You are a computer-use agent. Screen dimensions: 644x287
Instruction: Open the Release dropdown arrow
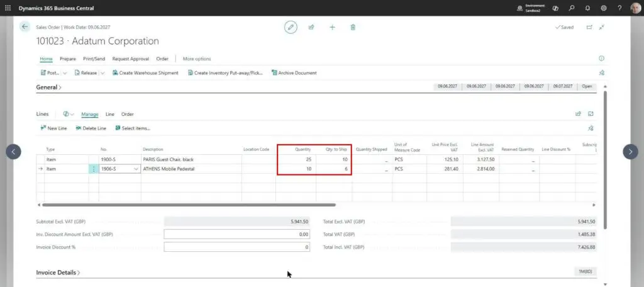tap(103, 73)
